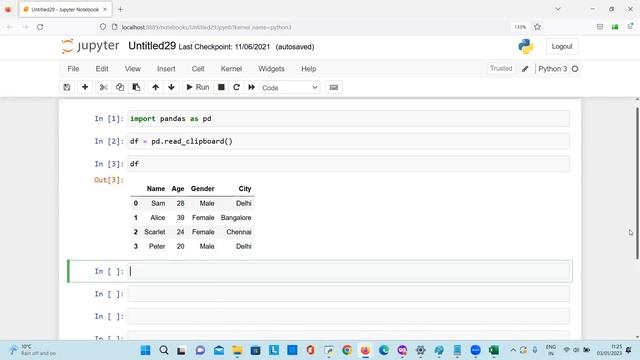
Task: Click the Chennai cell
Action: 239,232
